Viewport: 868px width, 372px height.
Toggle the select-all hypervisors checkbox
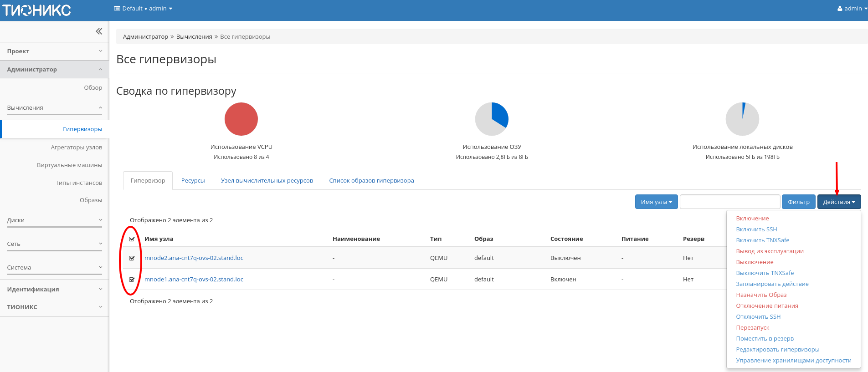click(x=132, y=239)
